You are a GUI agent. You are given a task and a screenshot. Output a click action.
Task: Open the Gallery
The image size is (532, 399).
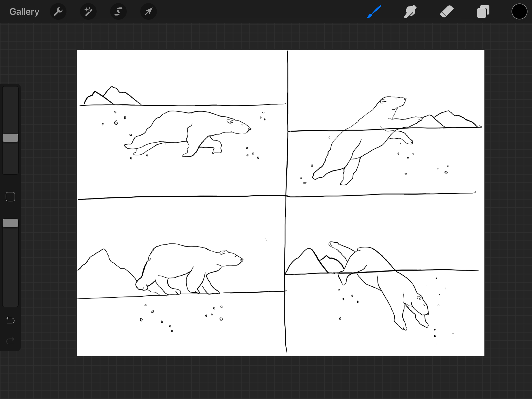(24, 12)
